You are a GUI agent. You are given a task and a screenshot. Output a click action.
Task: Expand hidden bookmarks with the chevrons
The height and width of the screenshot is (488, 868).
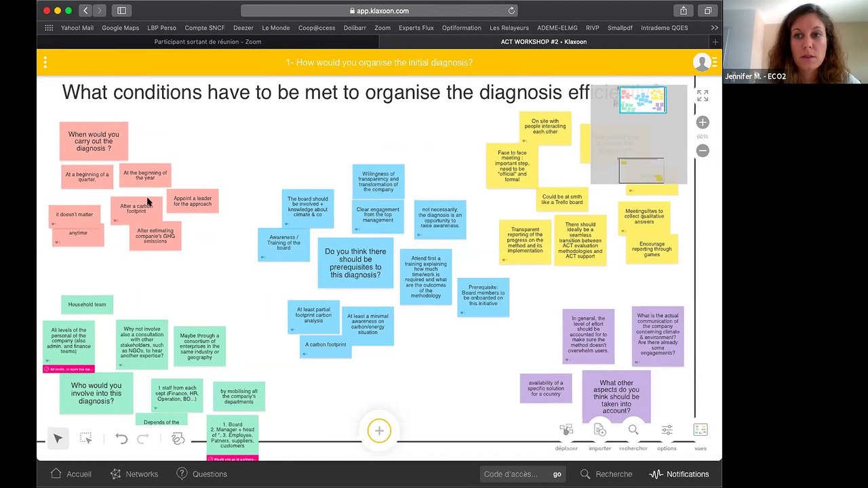click(x=714, y=28)
